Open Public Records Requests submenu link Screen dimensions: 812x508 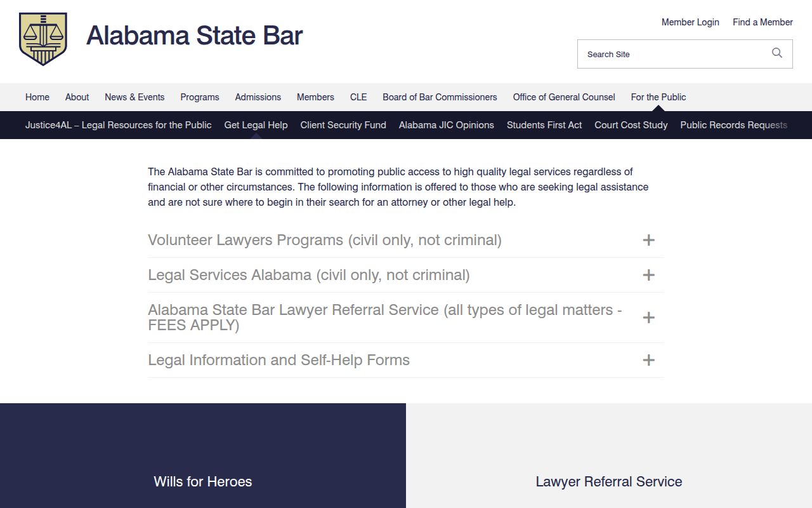tap(734, 125)
